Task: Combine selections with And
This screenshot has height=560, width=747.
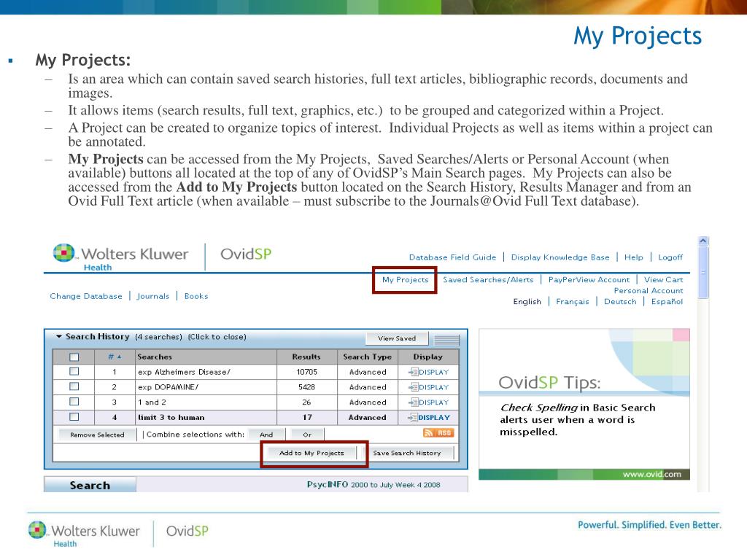Action: (x=266, y=435)
